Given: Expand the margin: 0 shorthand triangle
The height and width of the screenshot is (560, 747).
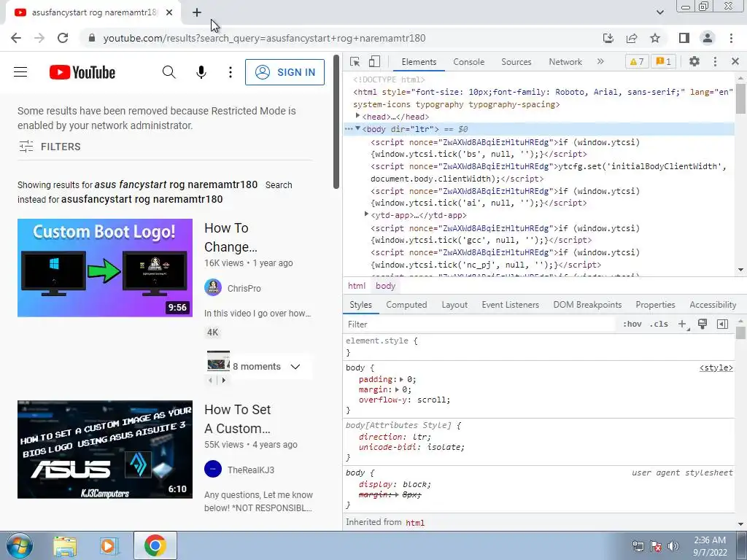Looking at the screenshot, I should 397,389.
